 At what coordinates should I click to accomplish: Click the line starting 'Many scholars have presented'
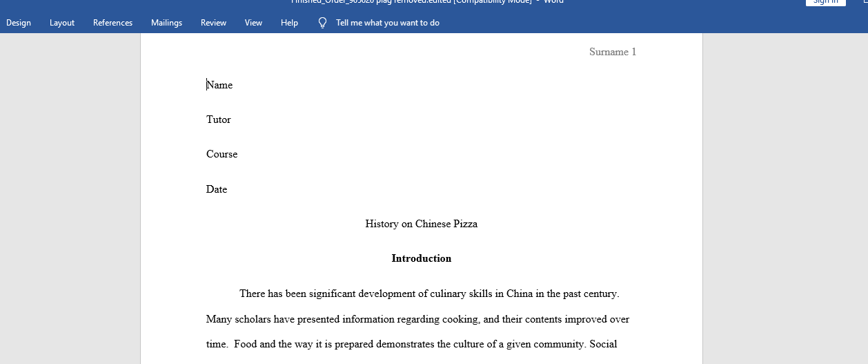[417, 319]
